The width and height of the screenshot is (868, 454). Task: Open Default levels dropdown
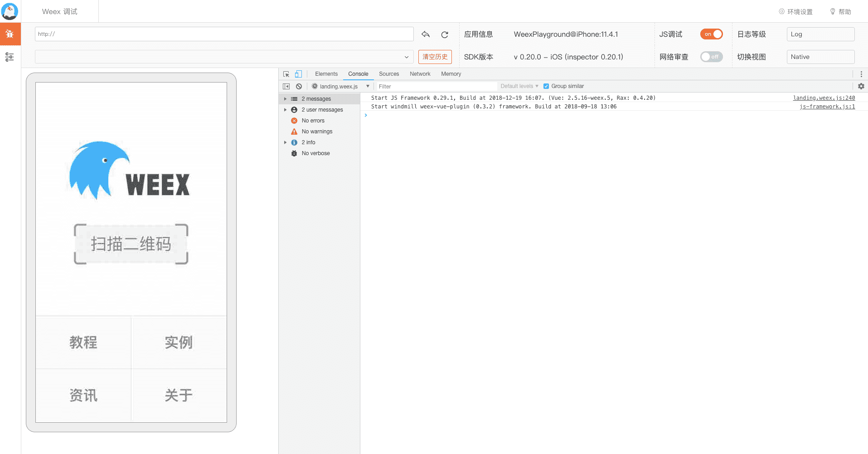[x=519, y=86]
